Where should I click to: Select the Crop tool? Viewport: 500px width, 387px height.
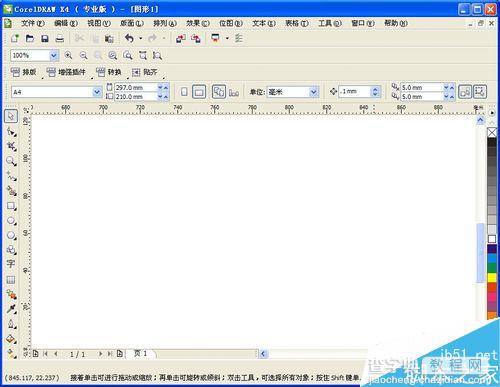click(x=11, y=146)
